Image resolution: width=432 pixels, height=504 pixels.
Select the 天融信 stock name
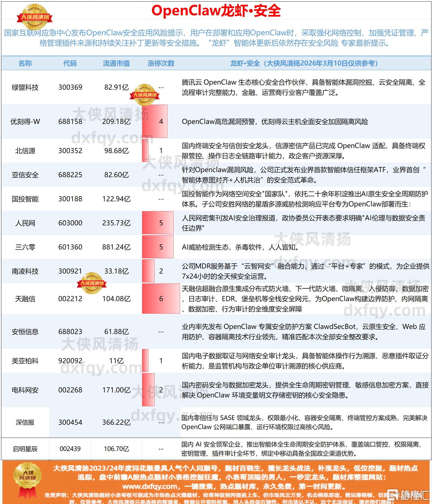coord(25,299)
